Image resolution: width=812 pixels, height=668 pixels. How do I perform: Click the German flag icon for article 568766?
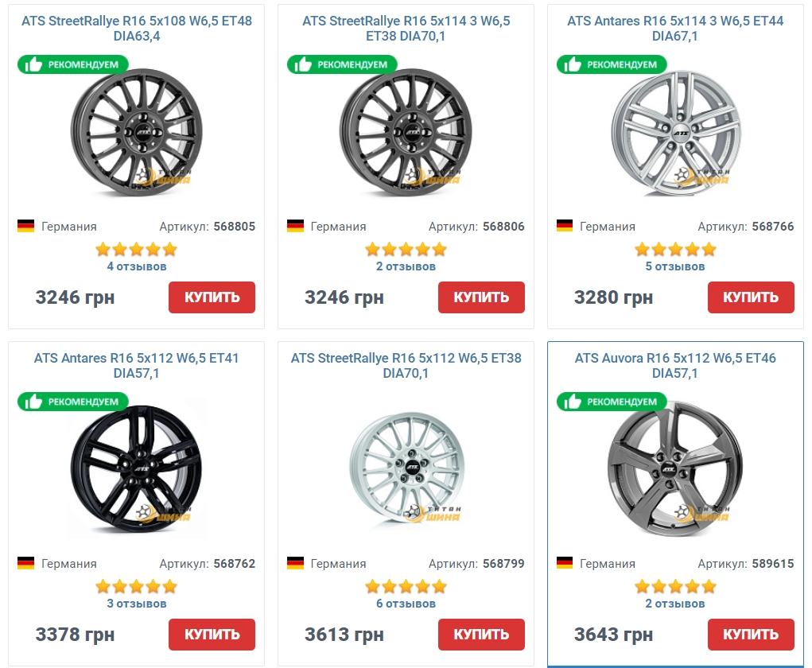565,226
